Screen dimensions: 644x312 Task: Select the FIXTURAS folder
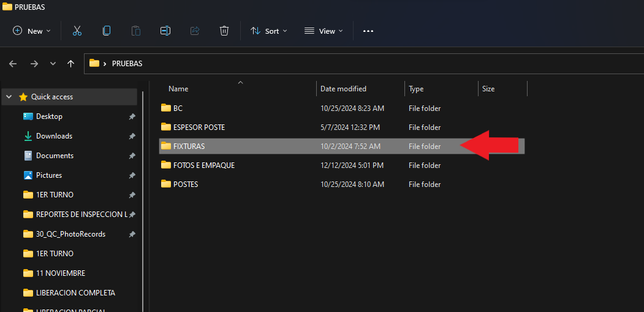pyautogui.click(x=342, y=146)
